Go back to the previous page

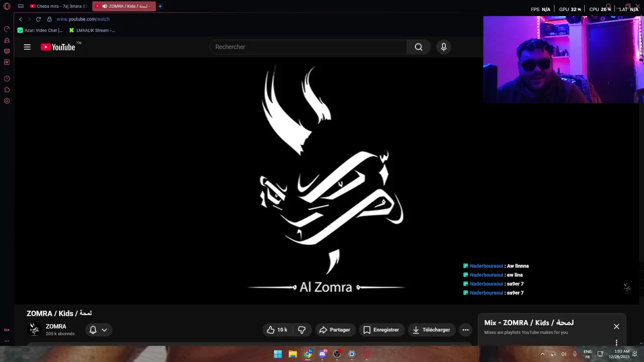[x=20, y=19]
